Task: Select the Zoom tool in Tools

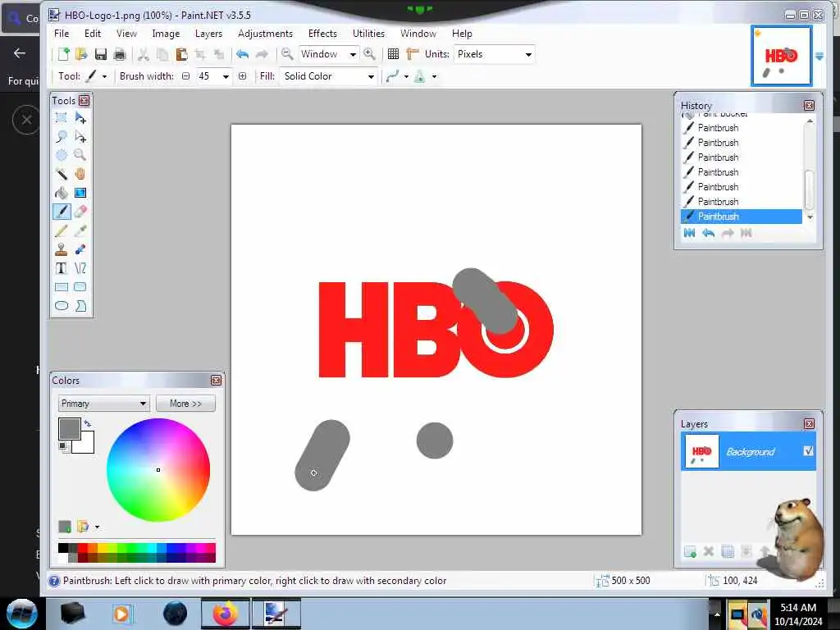Action: pyautogui.click(x=80, y=155)
